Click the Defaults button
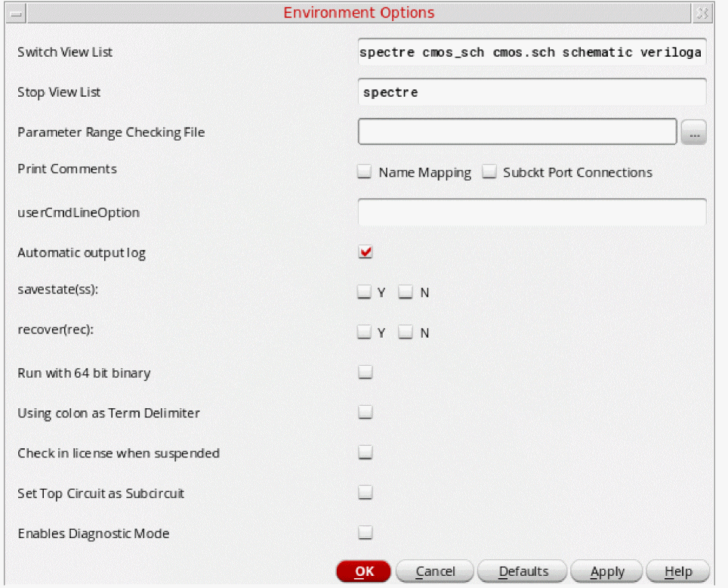 (x=523, y=571)
